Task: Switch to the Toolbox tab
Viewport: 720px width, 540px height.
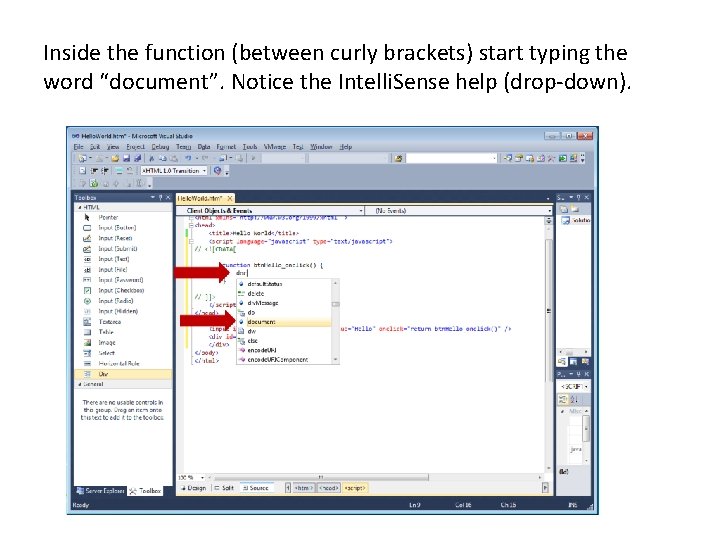Action: coord(145,491)
